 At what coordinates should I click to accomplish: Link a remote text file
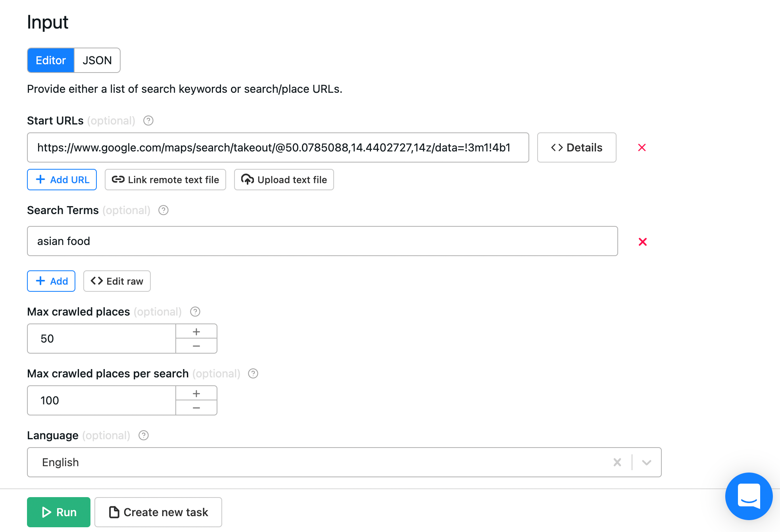[165, 180]
